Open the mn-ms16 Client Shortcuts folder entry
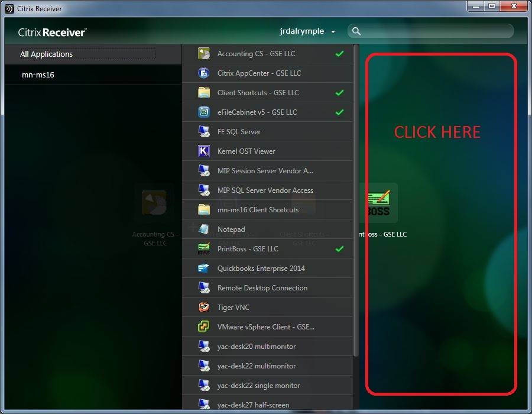 coord(257,209)
